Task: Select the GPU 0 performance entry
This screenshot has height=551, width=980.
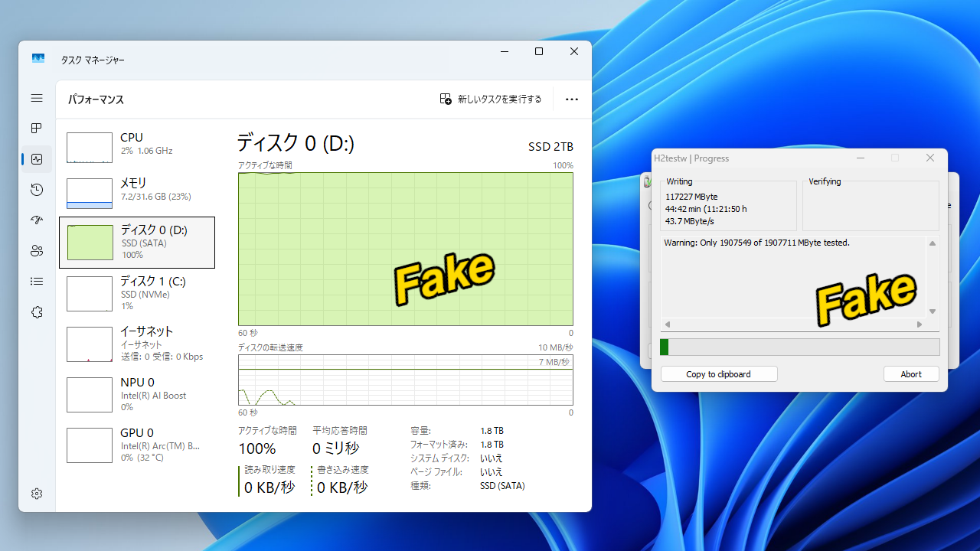Action: coord(137,445)
